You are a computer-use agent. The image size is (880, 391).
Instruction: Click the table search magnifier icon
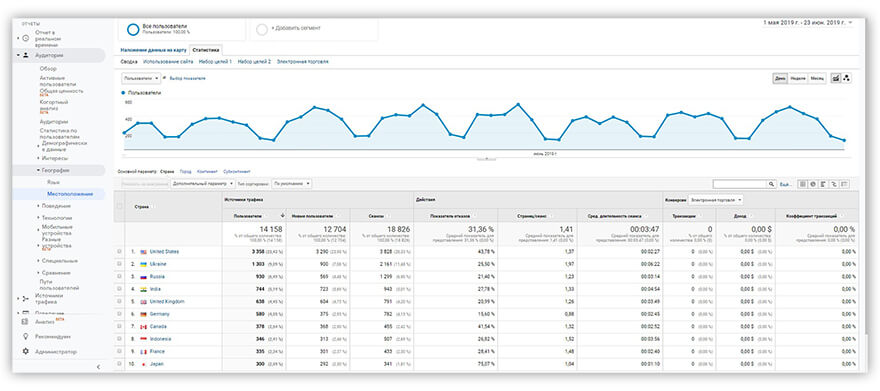coord(772,184)
